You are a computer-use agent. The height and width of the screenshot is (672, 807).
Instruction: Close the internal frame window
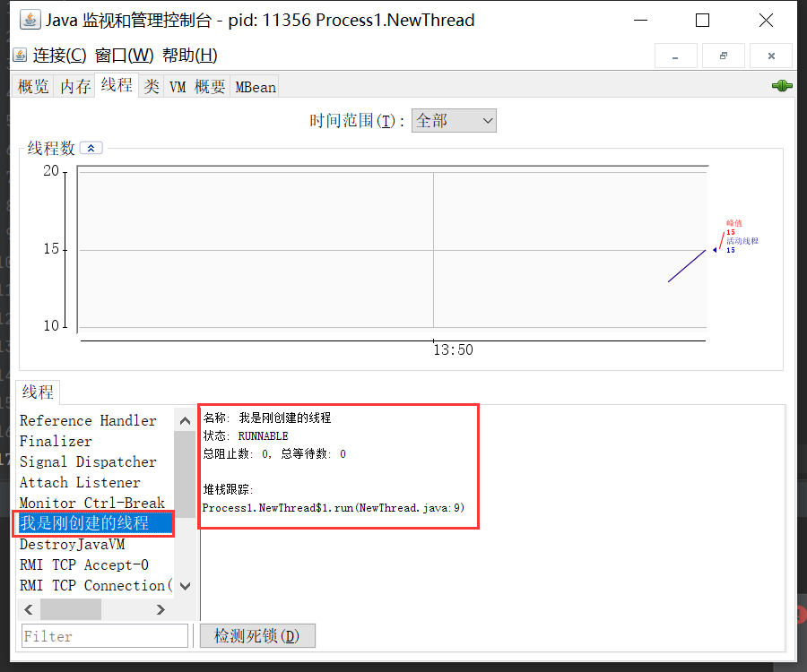pyautogui.click(x=771, y=56)
